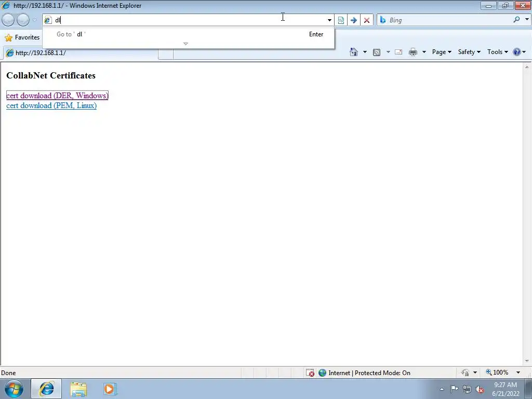Open the search provider dropdown arrow

(527, 20)
